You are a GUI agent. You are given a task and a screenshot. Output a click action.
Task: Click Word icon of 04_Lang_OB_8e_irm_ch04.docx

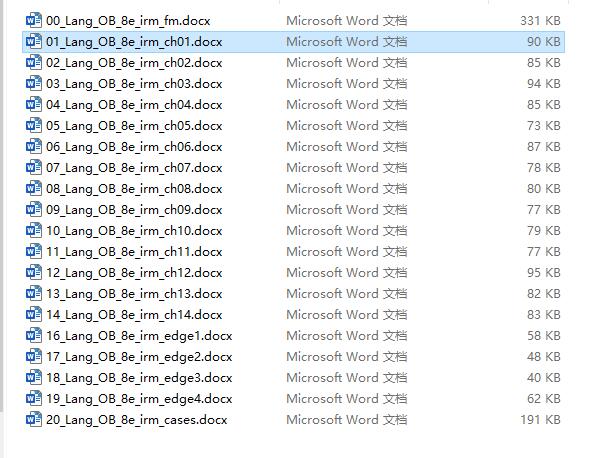34,104
